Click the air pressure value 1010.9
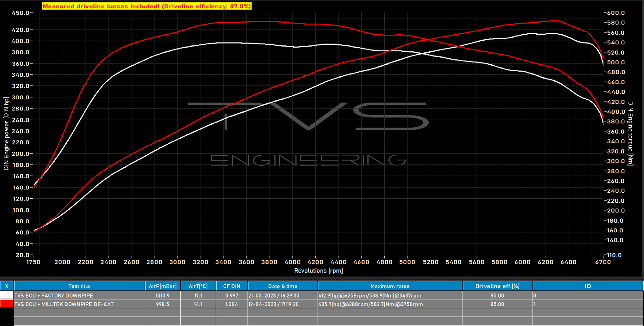644x326 pixels. [163, 296]
